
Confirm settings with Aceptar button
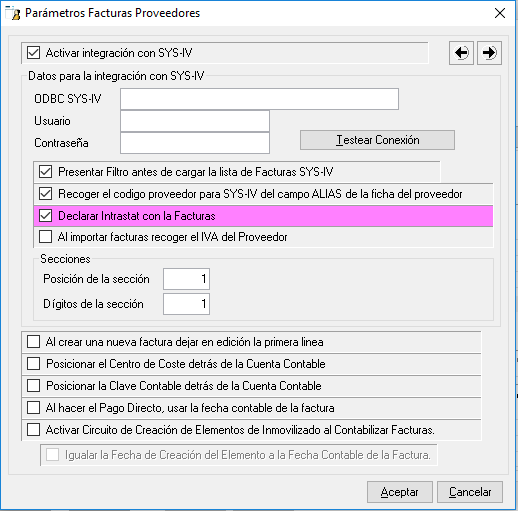(x=400, y=492)
